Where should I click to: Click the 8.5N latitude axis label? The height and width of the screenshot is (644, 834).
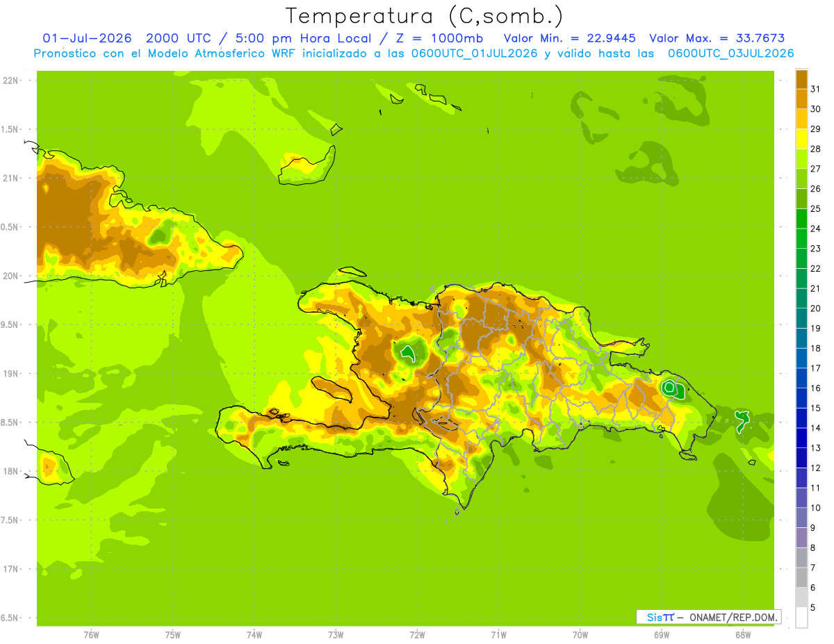tap(10, 422)
